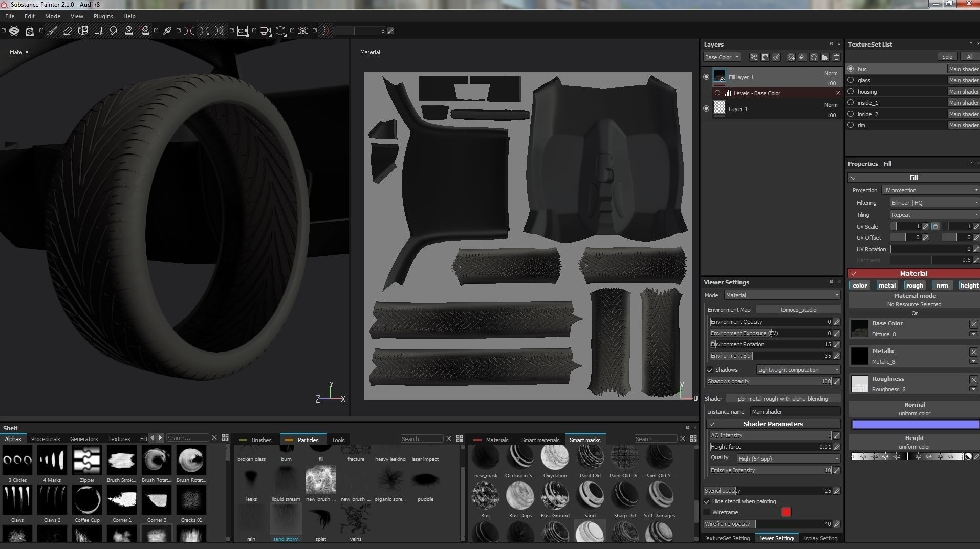
Task: Enable the Wireframe checkbox
Action: click(707, 512)
